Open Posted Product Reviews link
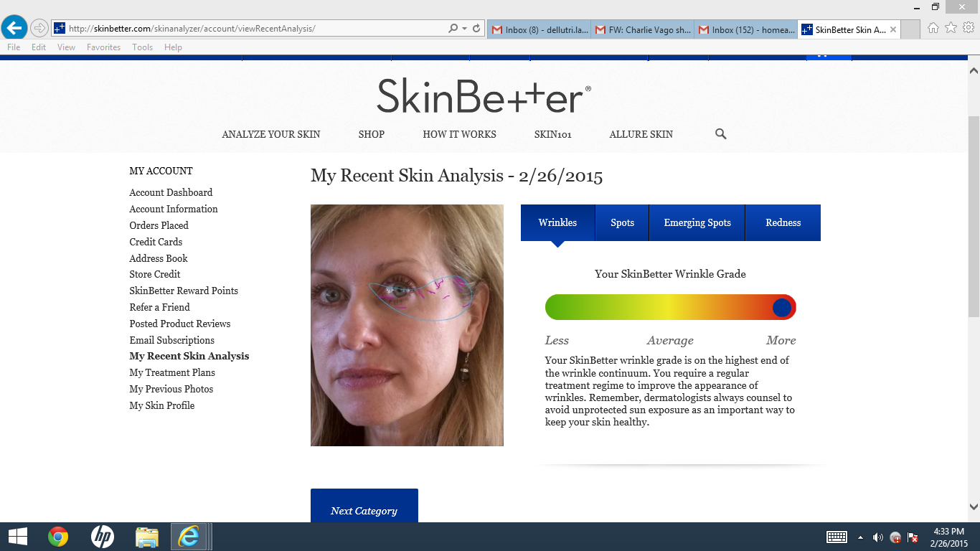Viewport: 980px width, 551px height. coord(180,324)
